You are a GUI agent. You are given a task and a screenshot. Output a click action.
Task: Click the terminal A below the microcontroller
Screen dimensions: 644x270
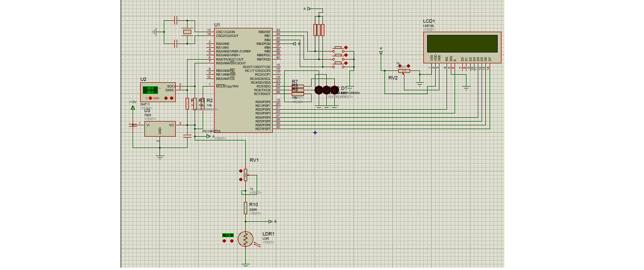click(208, 136)
